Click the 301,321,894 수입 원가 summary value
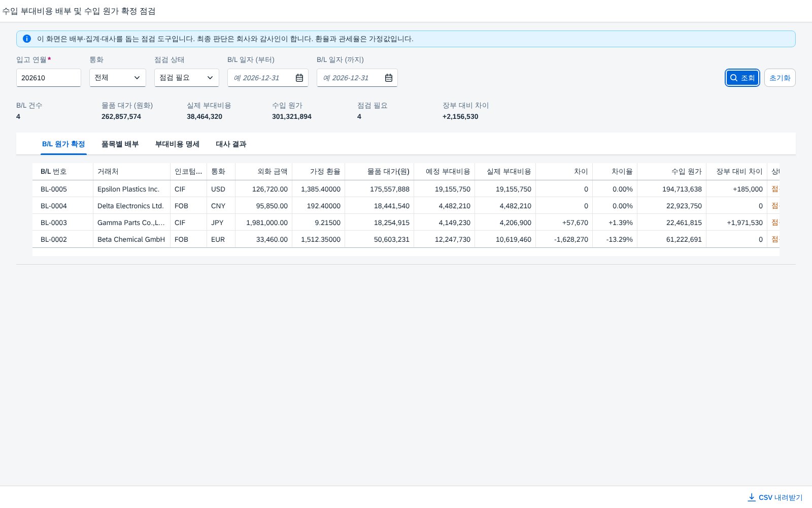This screenshot has height=508, width=812. pos(292,116)
